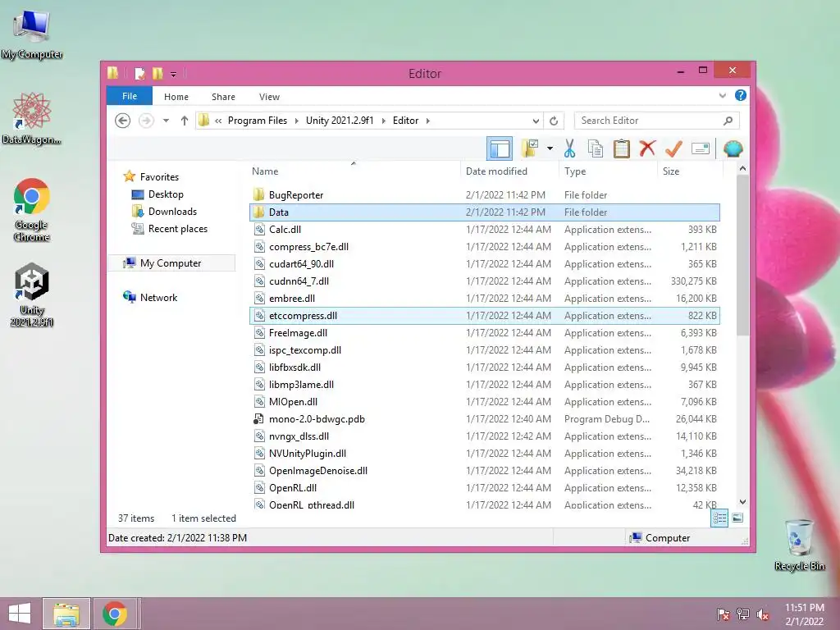Viewport: 840px width, 630px height.
Task: Expand the arrow after Editor breadcrumb
Action: (428, 121)
